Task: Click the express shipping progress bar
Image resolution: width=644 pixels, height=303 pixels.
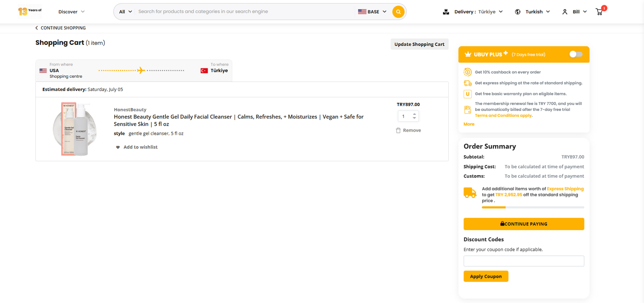Action: tap(533, 207)
